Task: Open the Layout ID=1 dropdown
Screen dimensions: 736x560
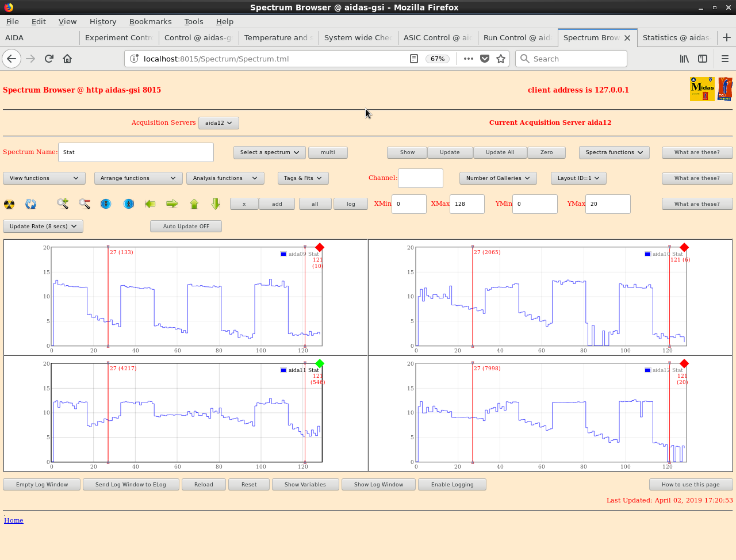Action: click(x=578, y=178)
